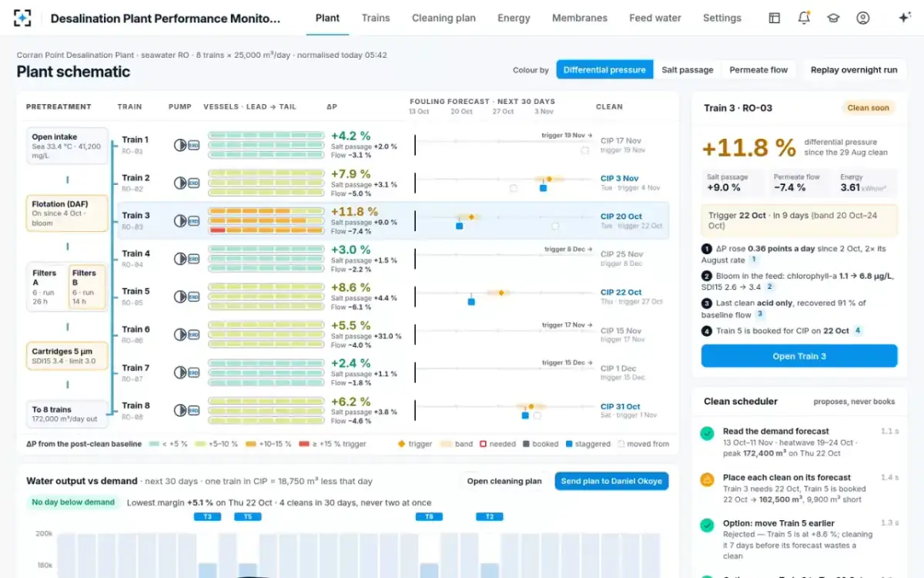Click Train 5 ERD icon
Image resolution: width=924 pixels, height=578 pixels.
point(193,297)
